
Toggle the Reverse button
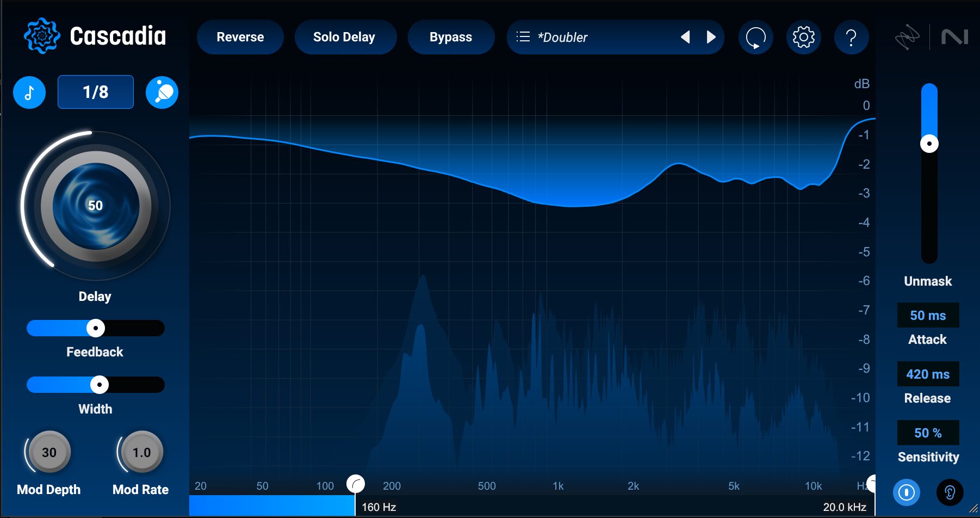(240, 37)
